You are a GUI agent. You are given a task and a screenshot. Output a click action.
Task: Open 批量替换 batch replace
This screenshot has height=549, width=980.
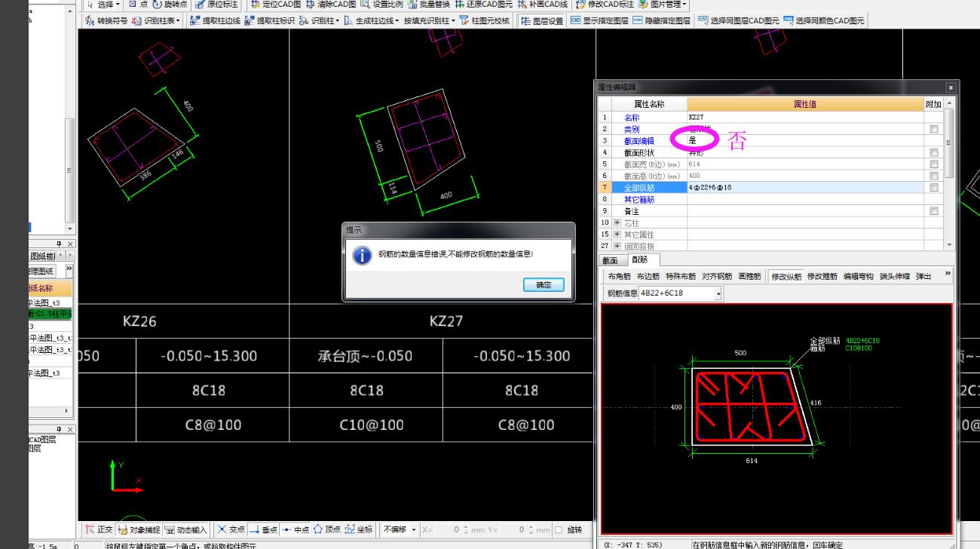pyautogui.click(x=430, y=5)
